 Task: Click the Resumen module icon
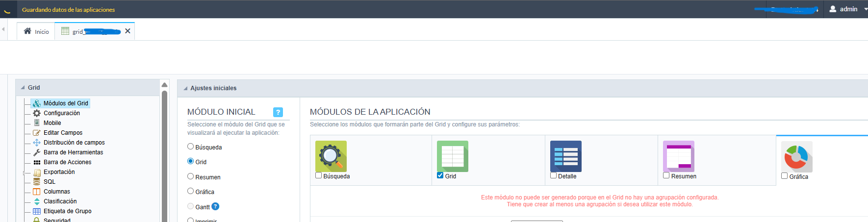(x=678, y=156)
